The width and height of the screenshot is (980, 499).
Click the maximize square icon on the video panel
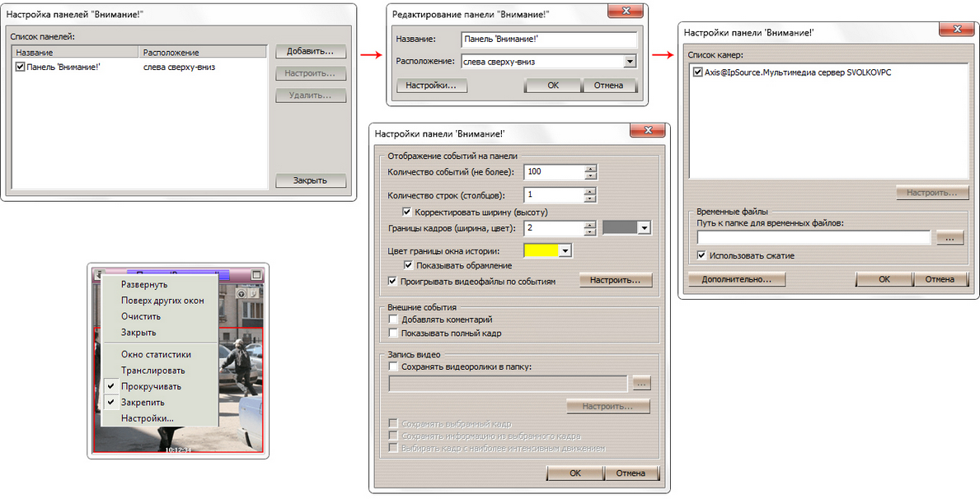pyautogui.click(x=256, y=275)
